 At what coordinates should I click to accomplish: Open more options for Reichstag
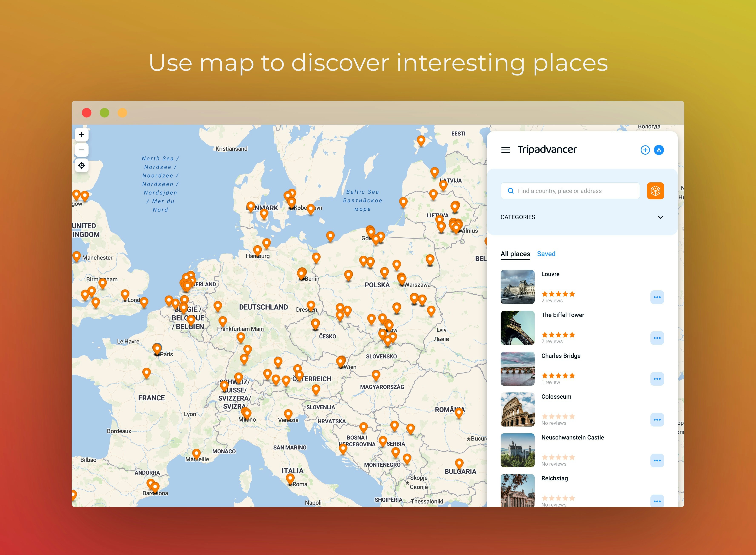tap(657, 501)
